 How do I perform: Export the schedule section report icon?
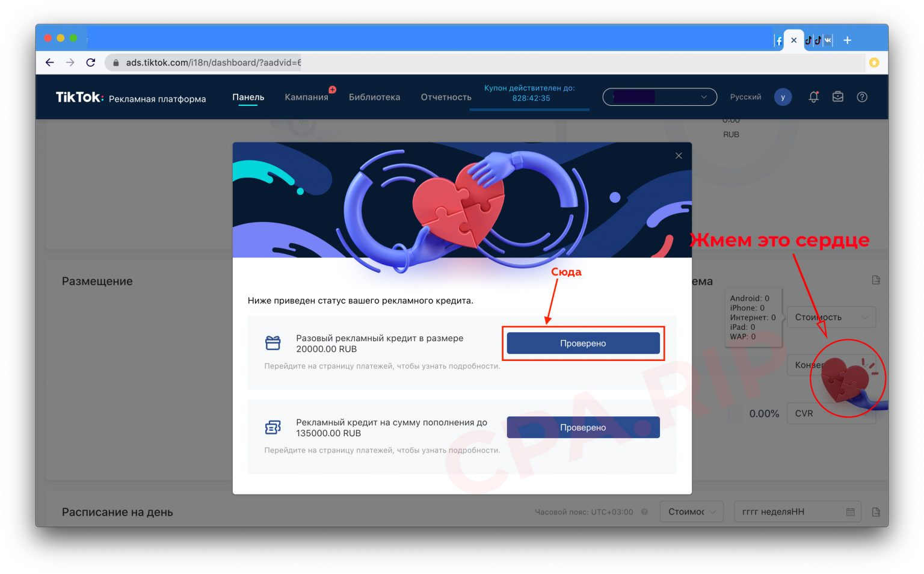click(x=876, y=512)
